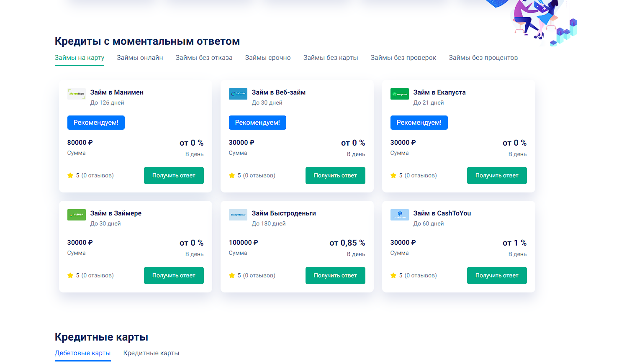Click Рекомендуем! badge in Манимен card
Screen dimensions: 619x364
96,123
